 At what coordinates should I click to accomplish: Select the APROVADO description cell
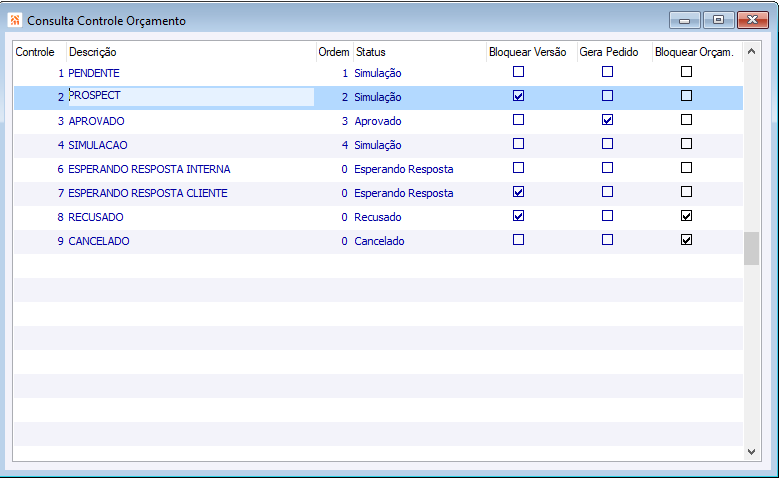191,121
